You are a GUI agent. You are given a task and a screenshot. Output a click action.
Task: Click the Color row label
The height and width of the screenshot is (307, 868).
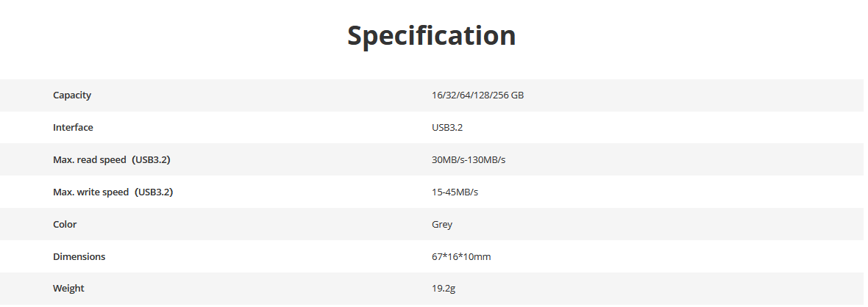pos(65,225)
